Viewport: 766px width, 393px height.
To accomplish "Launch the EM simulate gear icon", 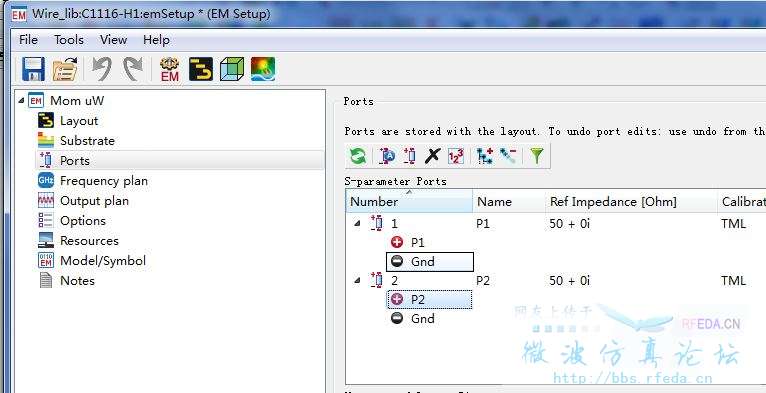I will click(x=170, y=69).
